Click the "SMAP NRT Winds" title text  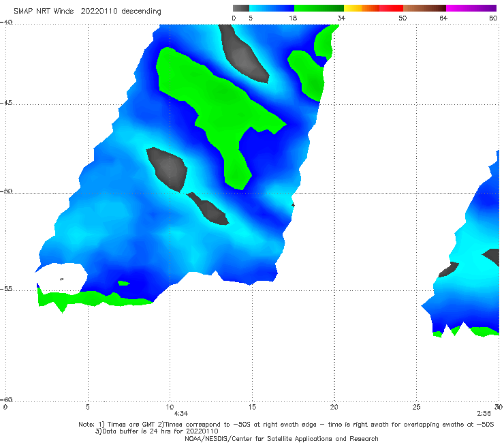point(44,11)
